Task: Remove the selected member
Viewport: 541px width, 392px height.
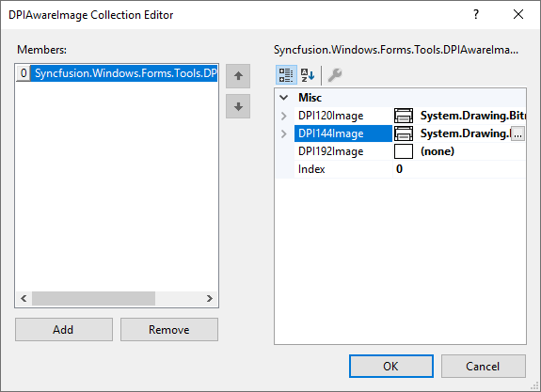Action: point(169,330)
